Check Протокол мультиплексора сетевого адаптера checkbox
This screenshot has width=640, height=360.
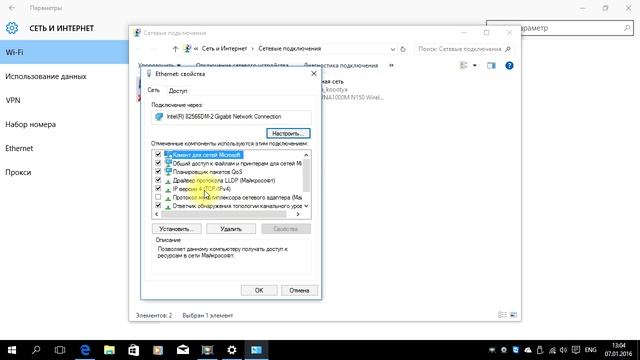click(158, 197)
